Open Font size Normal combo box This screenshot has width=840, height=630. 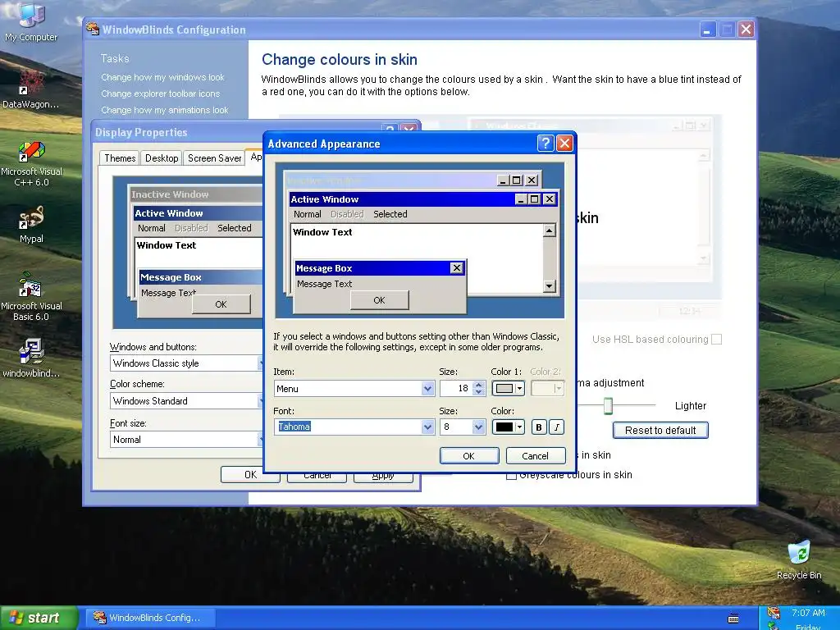185,440
